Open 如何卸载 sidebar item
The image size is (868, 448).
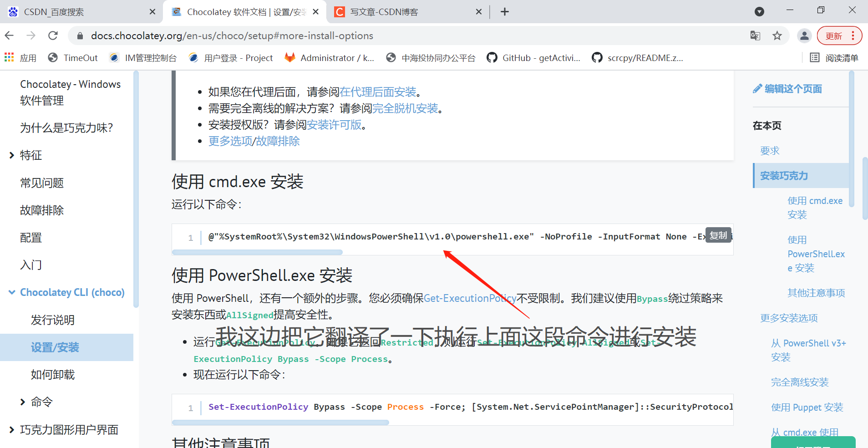pos(53,375)
